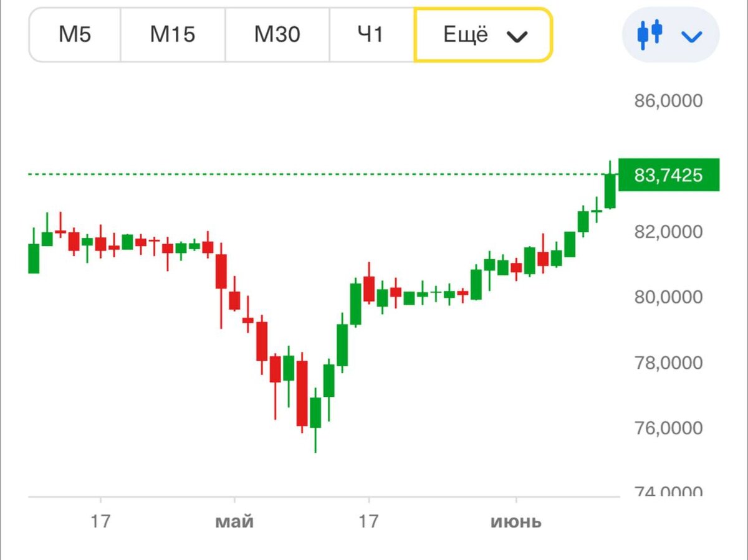Choose the M30 timeframe tab

[277, 35]
